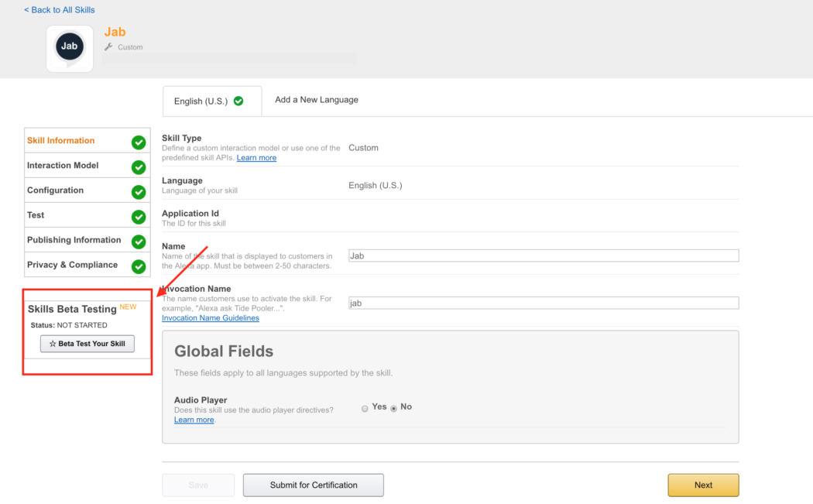Go to Interaction Model section
The height and width of the screenshot is (504, 813).
pos(87,166)
